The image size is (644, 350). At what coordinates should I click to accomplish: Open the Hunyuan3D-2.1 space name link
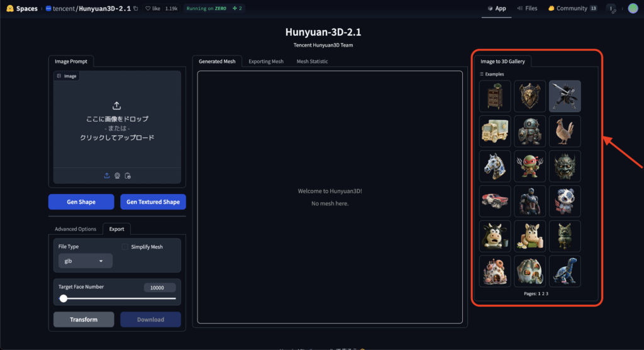pos(105,8)
